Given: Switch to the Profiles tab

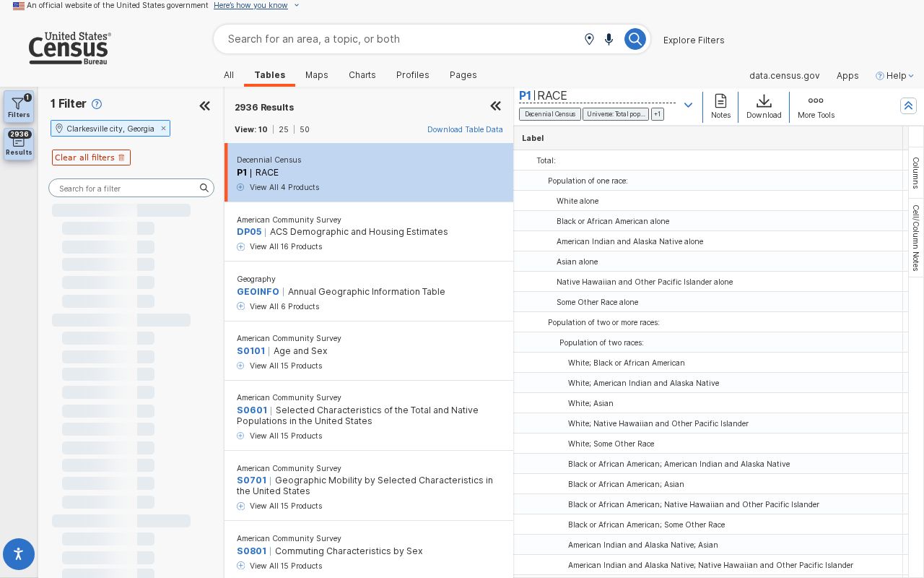Looking at the screenshot, I should pos(413,75).
